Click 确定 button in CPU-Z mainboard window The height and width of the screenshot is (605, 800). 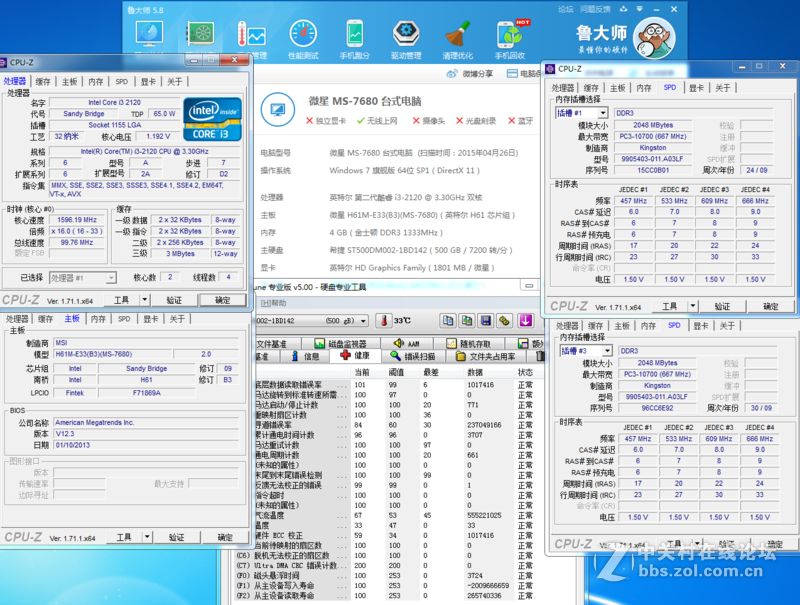[x=225, y=537]
